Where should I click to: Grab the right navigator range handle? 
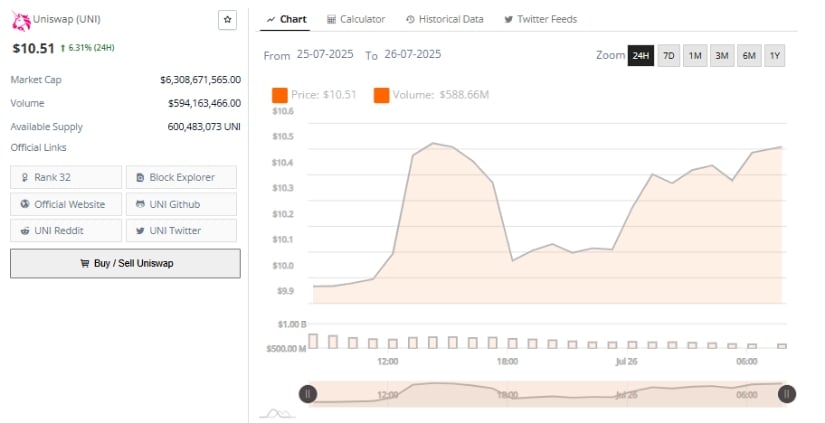click(x=787, y=394)
